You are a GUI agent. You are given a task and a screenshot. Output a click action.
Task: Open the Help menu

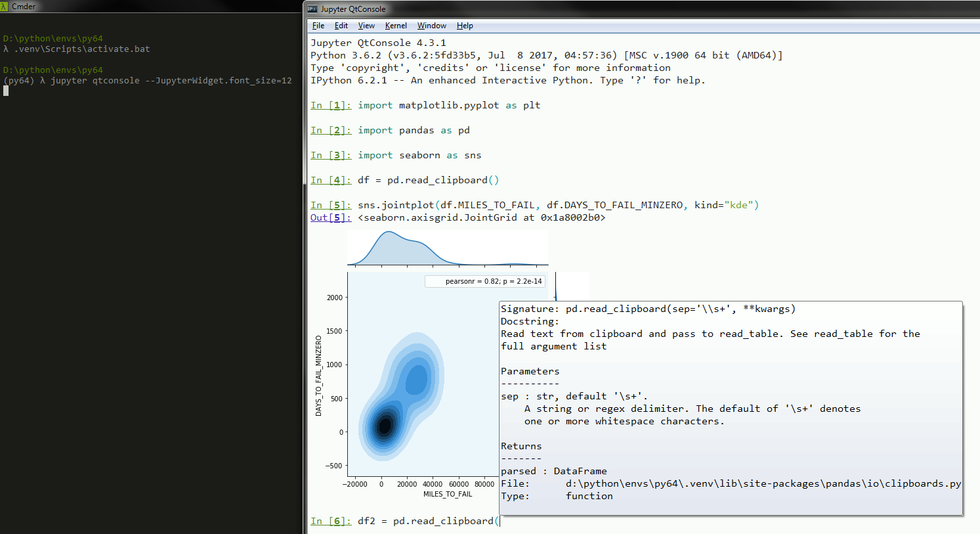tap(465, 26)
